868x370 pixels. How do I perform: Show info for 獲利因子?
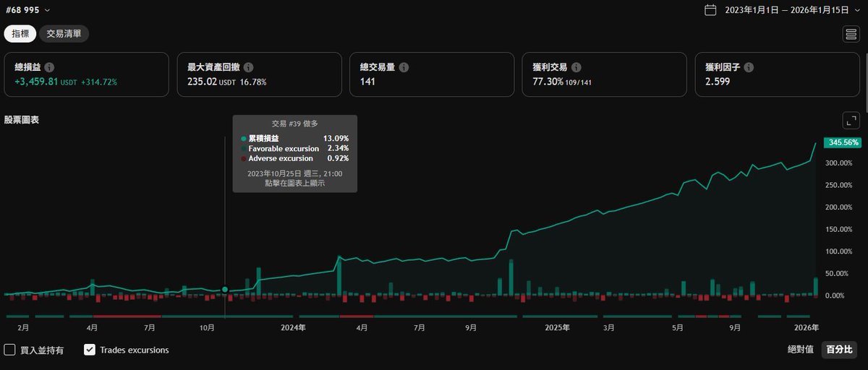pos(749,67)
